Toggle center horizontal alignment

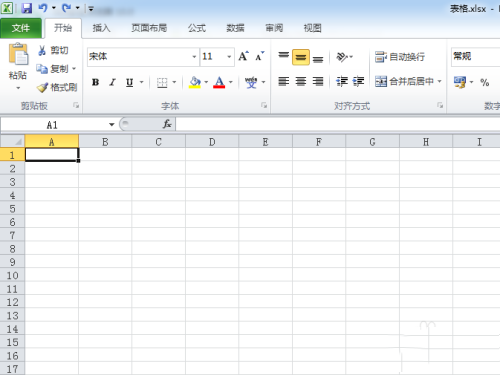(x=301, y=81)
